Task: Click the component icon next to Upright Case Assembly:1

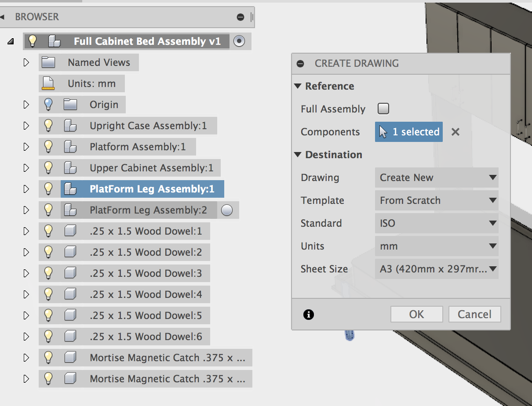Action: click(69, 125)
